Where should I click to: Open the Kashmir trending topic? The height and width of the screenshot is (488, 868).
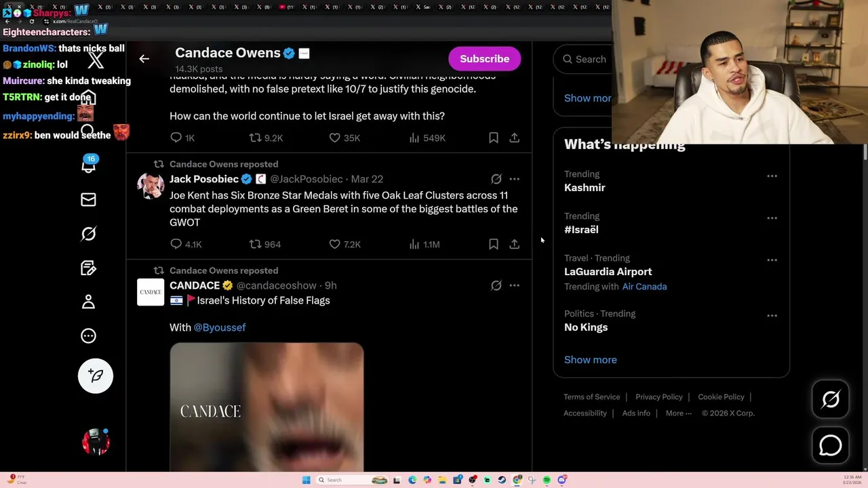pyautogui.click(x=585, y=188)
